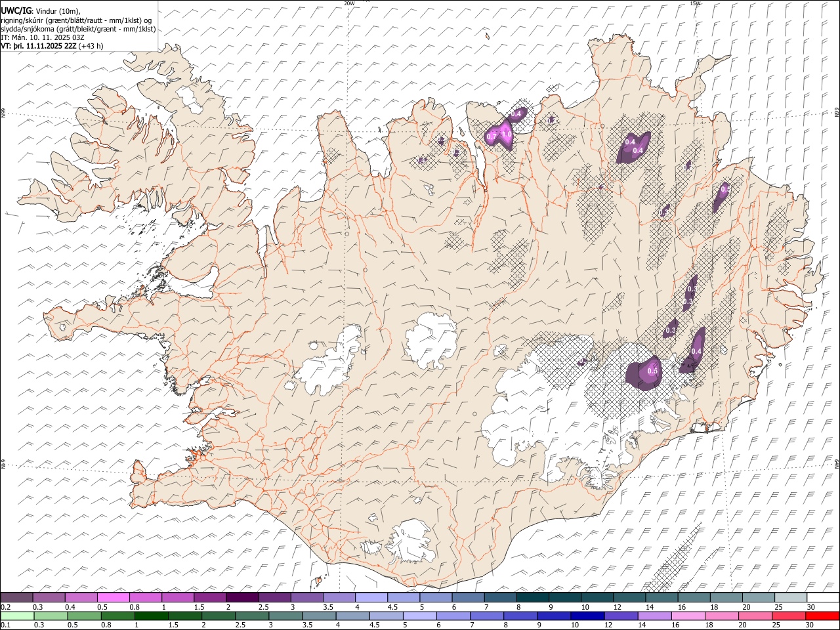Click the '0.7' precipitation value on the map
The width and height of the screenshot is (840, 630).
(492, 136)
